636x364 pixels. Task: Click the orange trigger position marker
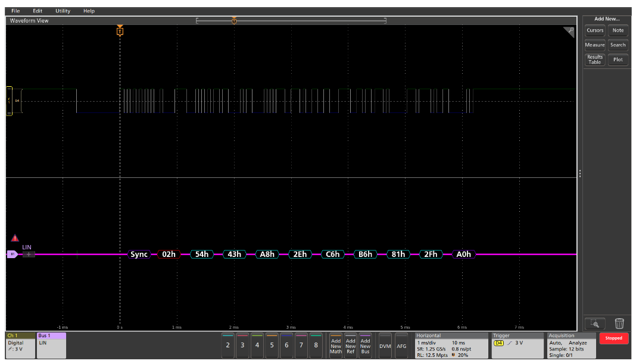click(120, 31)
